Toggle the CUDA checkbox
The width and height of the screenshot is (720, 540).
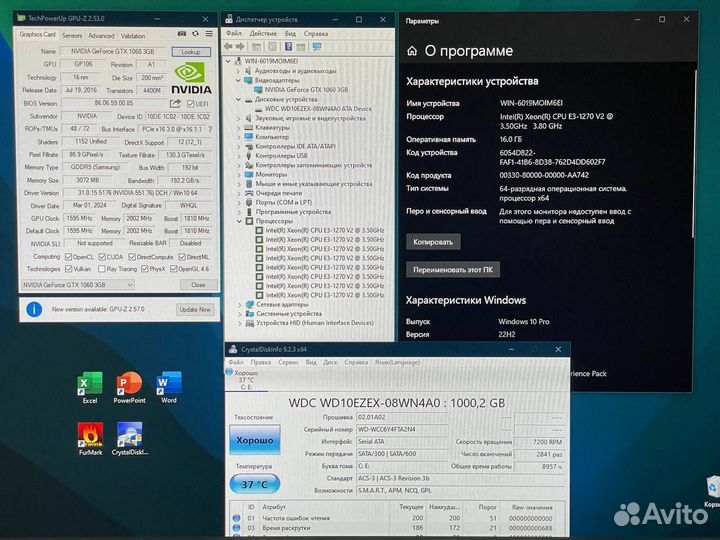pyautogui.click(x=102, y=257)
